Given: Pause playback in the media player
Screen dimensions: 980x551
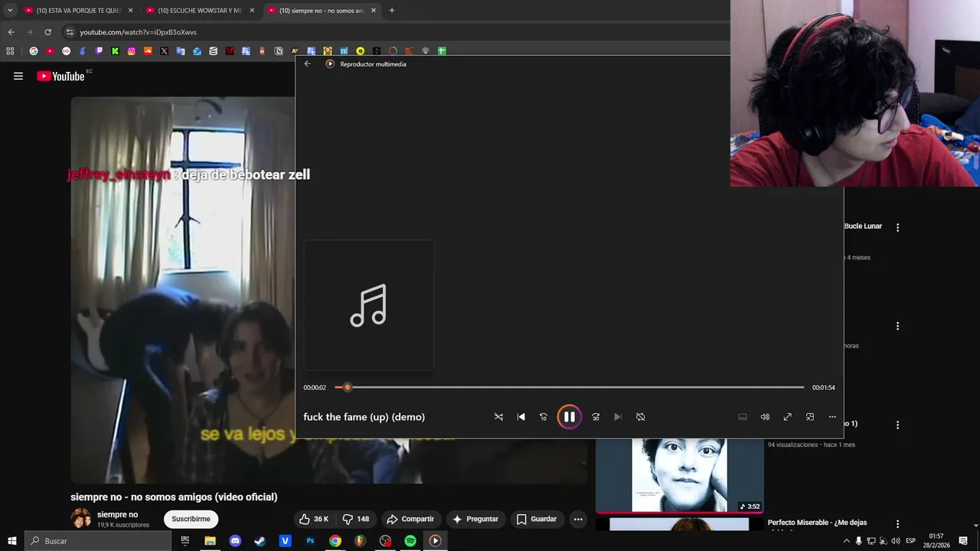Looking at the screenshot, I should (569, 417).
